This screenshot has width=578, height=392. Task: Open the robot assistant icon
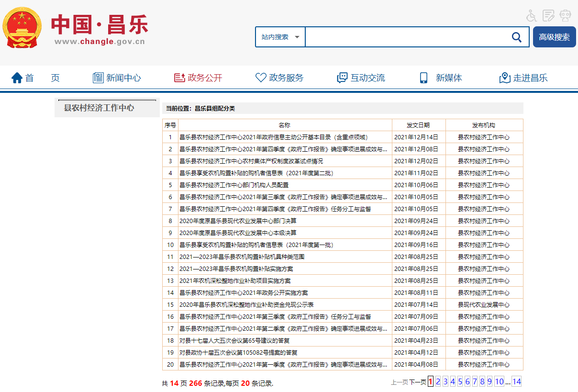click(x=566, y=16)
